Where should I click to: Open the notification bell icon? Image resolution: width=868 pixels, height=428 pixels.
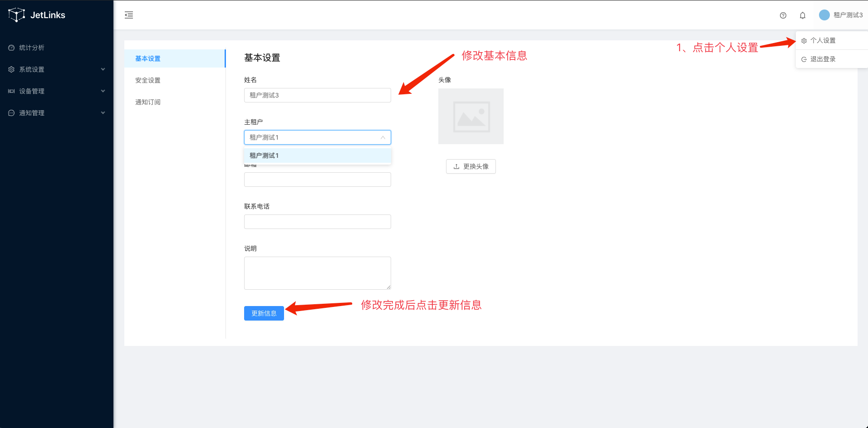[803, 15]
